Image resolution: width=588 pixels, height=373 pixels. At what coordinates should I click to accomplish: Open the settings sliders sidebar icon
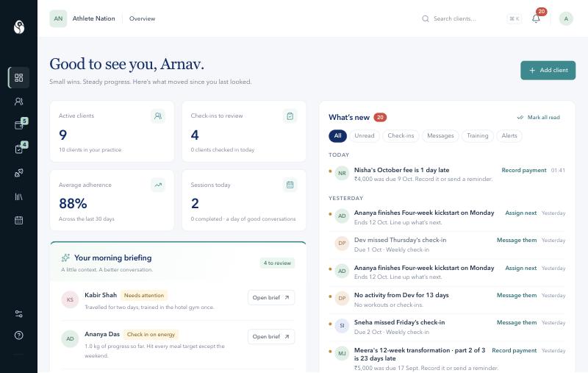click(x=19, y=313)
